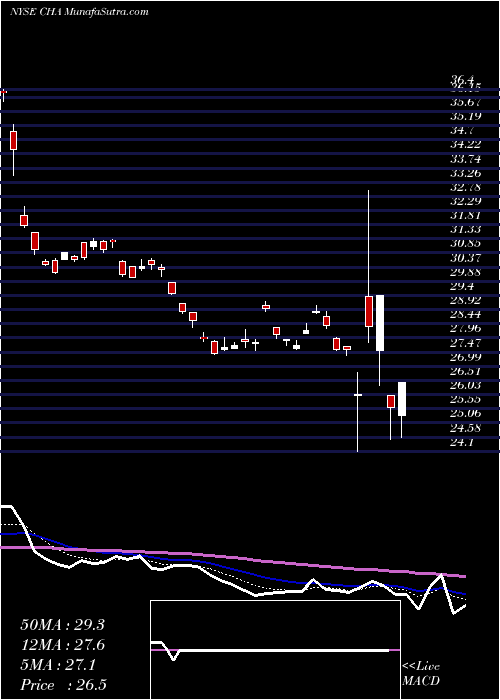The width and height of the screenshot is (500, 700).
Task: Pick the 24.58 price level label
Action: [466, 428]
